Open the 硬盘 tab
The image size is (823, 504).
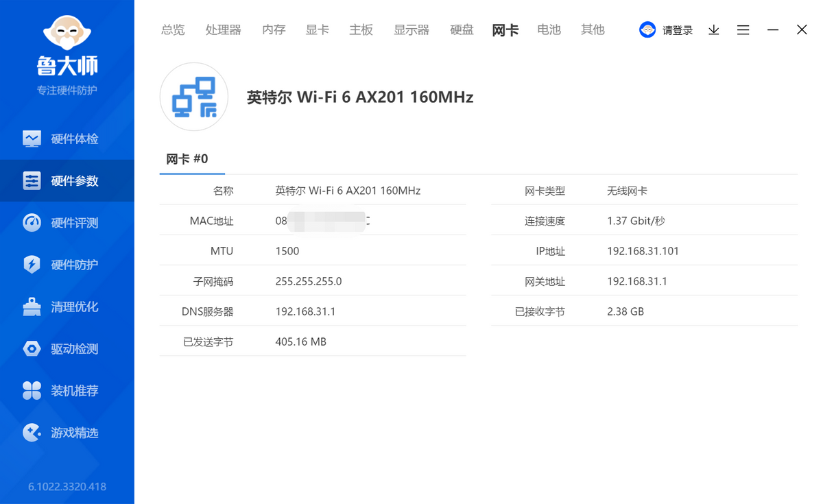pos(462,29)
